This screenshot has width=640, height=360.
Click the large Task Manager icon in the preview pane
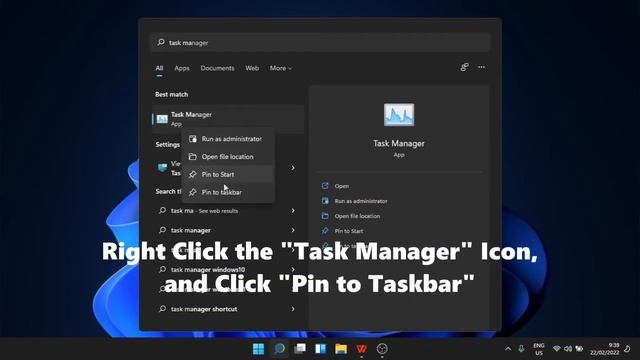(x=399, y=115)
